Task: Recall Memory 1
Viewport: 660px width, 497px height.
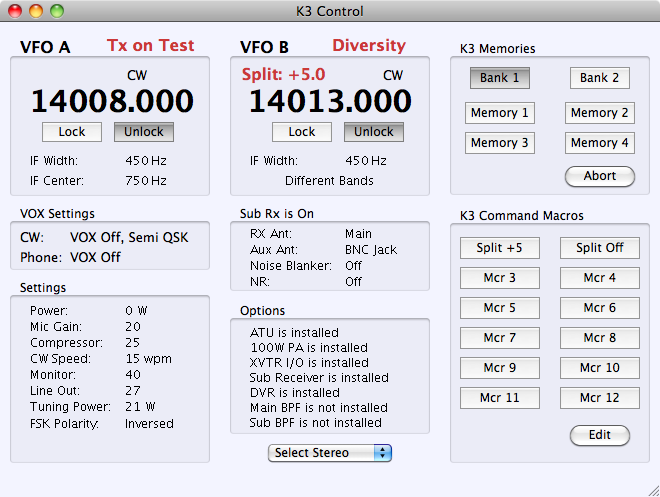Action: coord(500,113)
